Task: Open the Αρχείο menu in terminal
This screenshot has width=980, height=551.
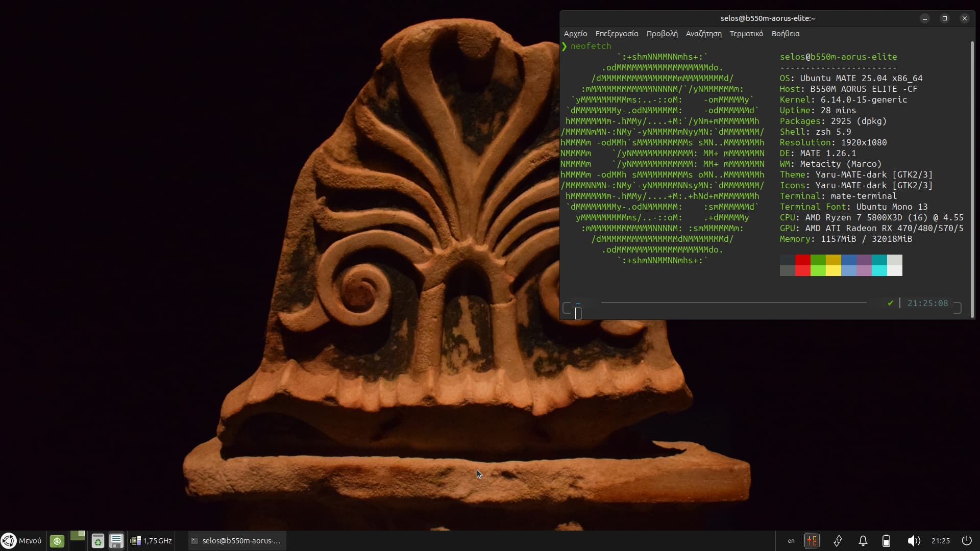Action: [x=575, y=34]
